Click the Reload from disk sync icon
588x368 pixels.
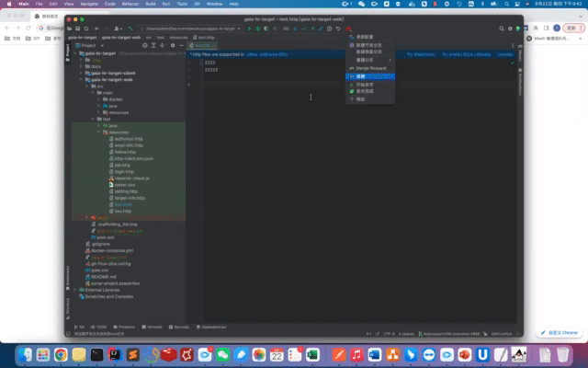[86, 29]
